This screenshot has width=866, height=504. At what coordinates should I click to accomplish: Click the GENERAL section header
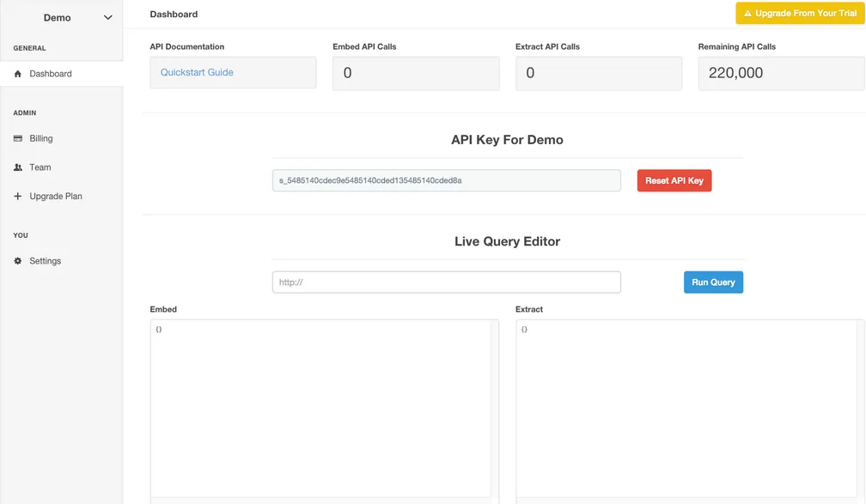[x=29, y=48]
